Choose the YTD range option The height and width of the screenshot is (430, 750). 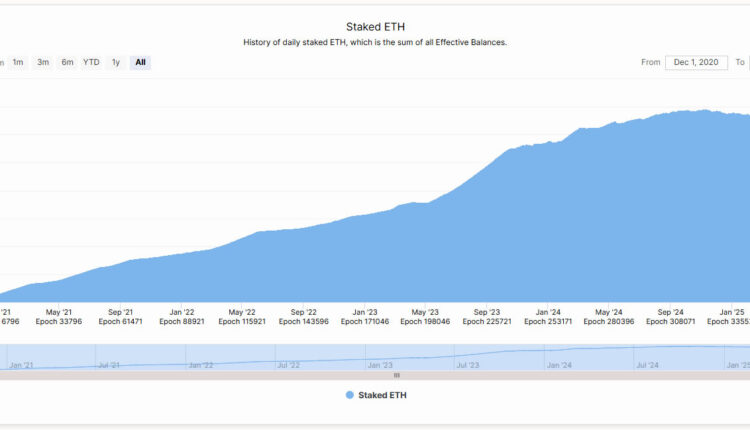[x=91, y=62]
